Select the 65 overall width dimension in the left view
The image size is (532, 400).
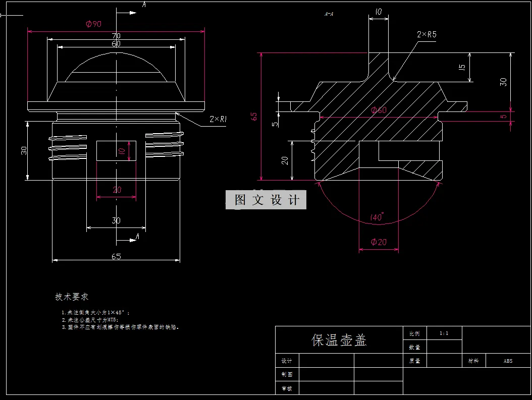click(116, 256)
